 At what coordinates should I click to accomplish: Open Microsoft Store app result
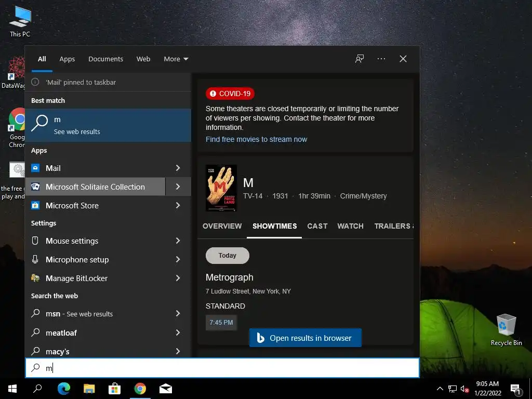[x=96, y=205]
